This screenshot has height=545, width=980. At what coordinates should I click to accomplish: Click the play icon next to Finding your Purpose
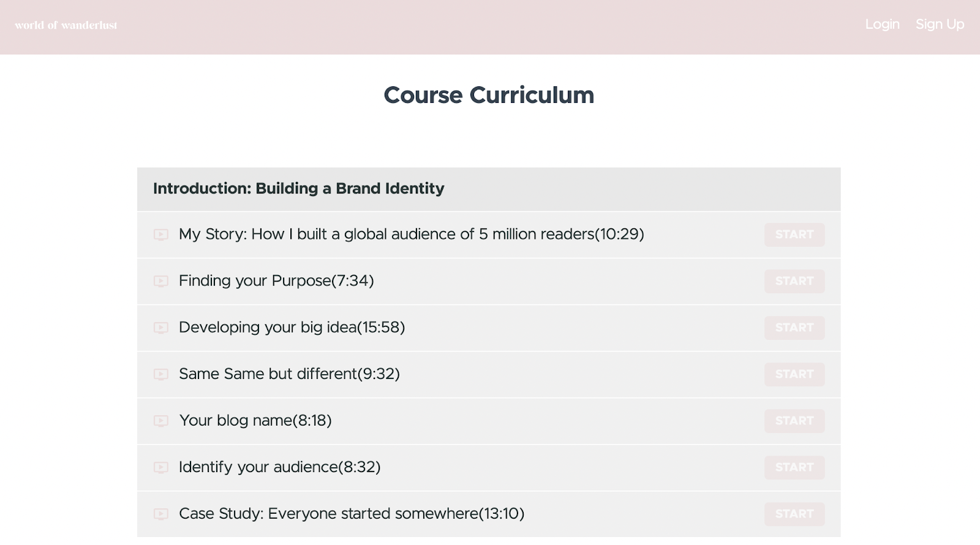tap(160, 282)
